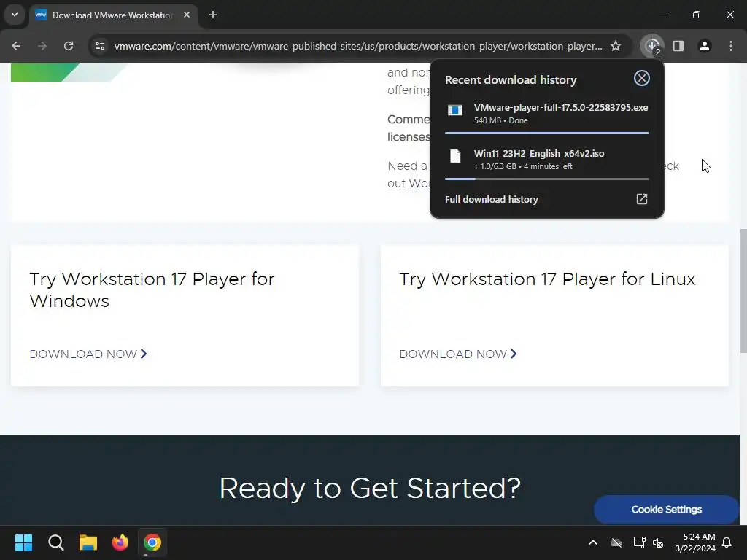Click the network tray icon
Screen dimensions: 747x560
tap(639, 542)
